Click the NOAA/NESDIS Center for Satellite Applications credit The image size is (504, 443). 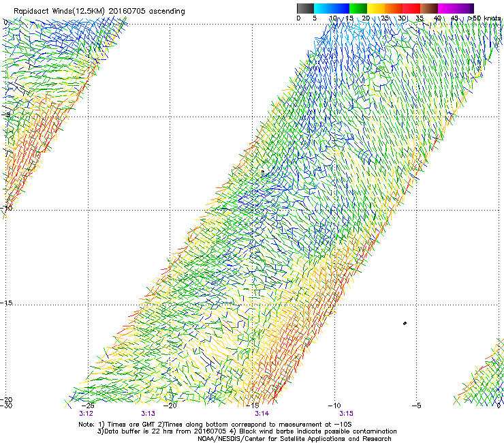[x=294, y=439]
